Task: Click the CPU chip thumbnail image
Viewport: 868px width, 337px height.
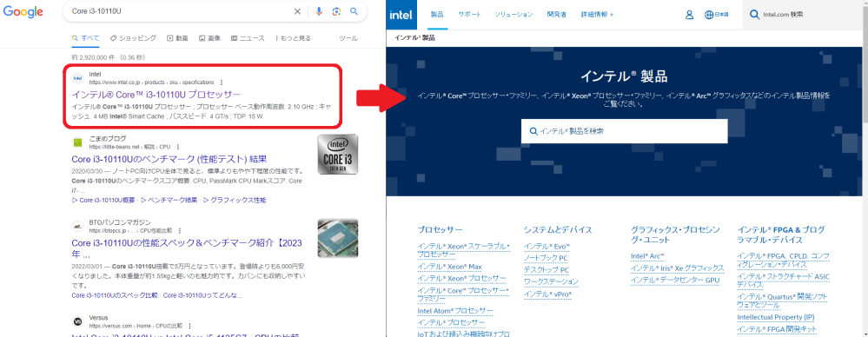Action: click(x=338, y=237)
